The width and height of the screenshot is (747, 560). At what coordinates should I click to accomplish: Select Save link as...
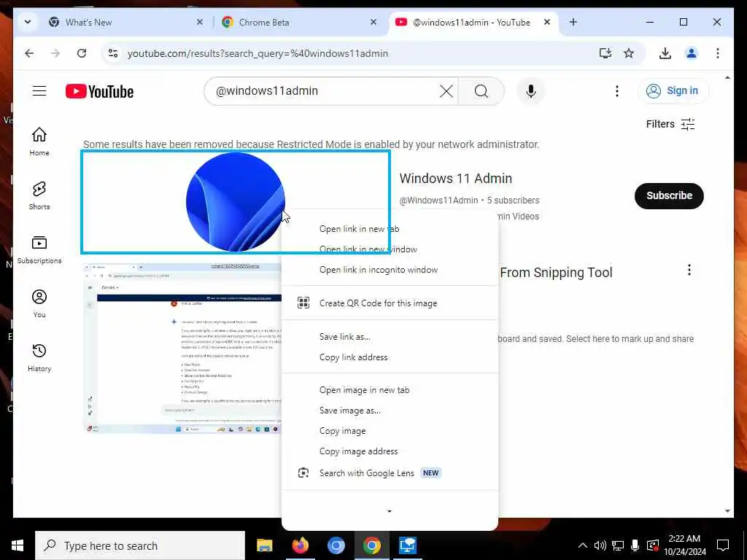[390, 337]
